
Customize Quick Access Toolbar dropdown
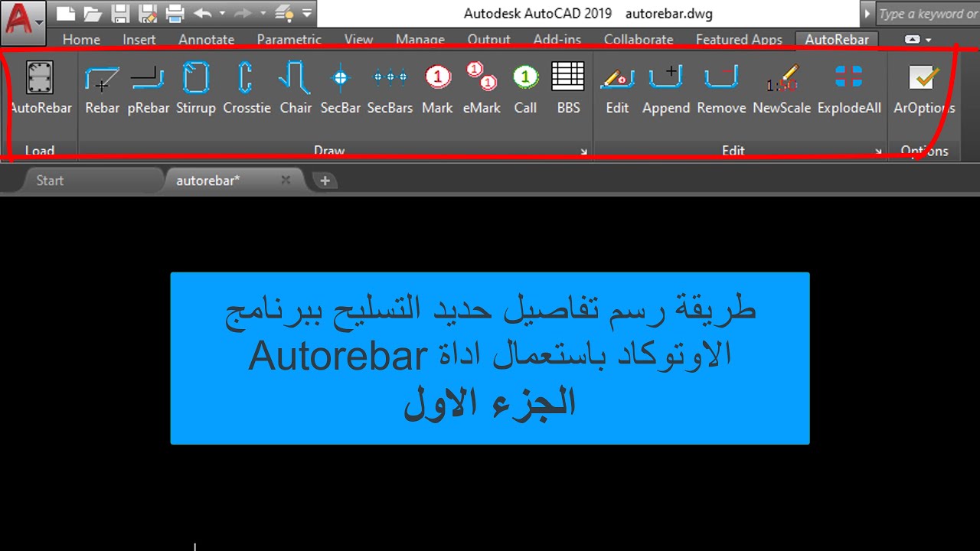pyautogui.click(x=307, y=13)
